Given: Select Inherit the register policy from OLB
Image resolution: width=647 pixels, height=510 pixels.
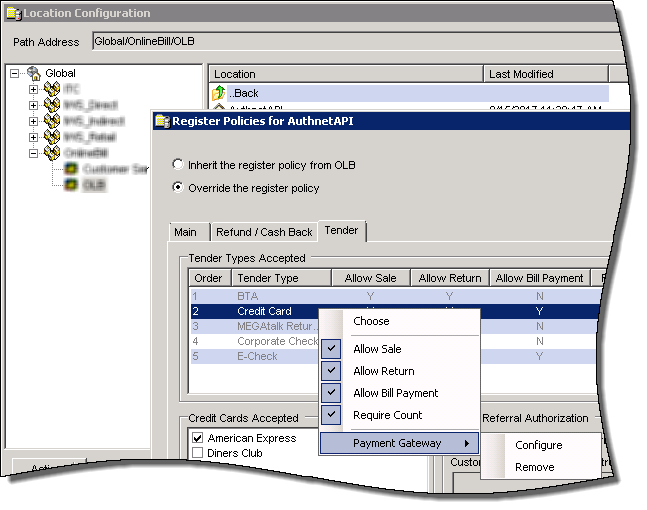Looking at the screenshot, I should pyautogui.click(x=179, y=165).
